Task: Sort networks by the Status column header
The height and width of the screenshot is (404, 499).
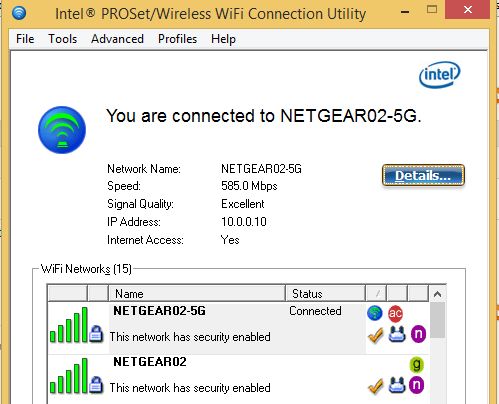Action: [325, 294]
